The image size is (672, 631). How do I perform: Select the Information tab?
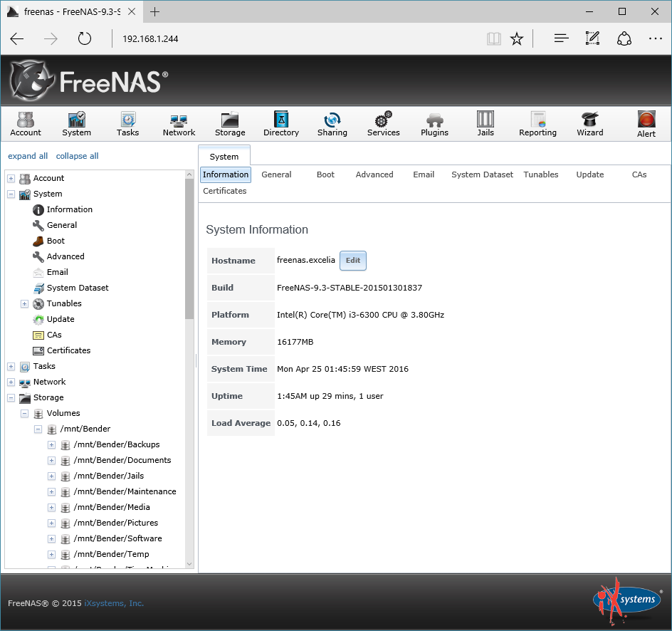pyautogui.click(x=226, y=174)
